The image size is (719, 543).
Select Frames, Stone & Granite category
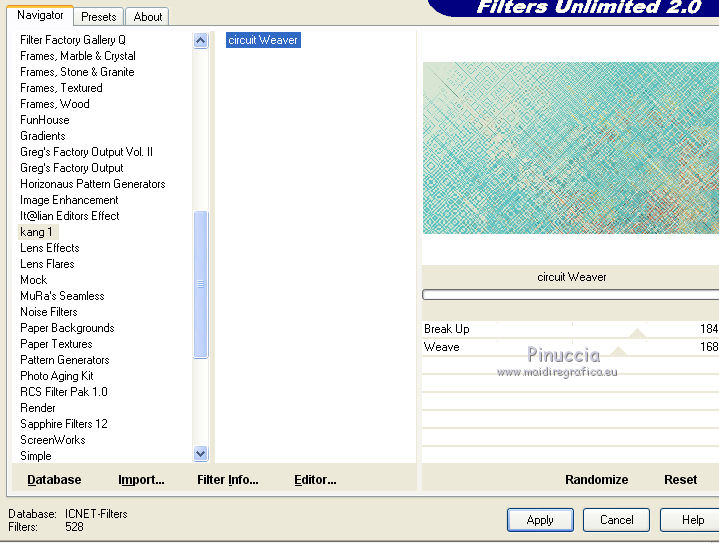pos(77,72)
